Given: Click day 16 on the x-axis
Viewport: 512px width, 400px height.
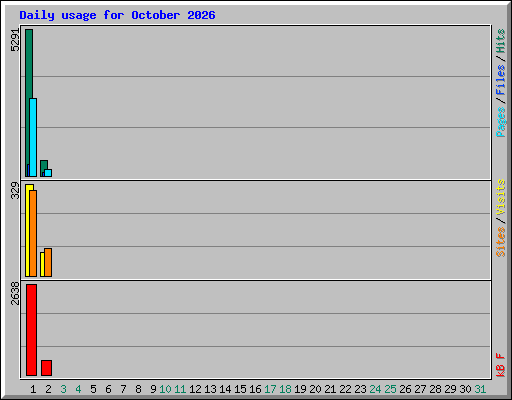Looking at the screenshot, I should click(x=255, y=389).
